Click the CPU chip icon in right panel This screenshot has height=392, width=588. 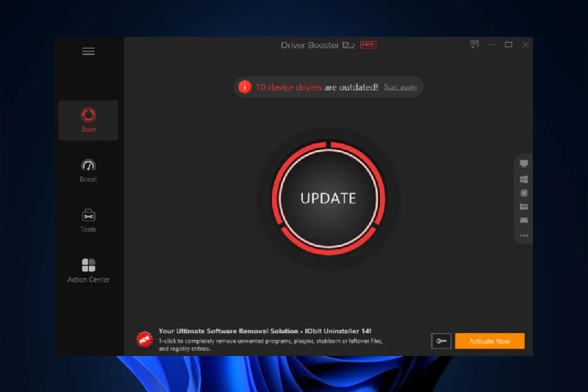(524, 193)
